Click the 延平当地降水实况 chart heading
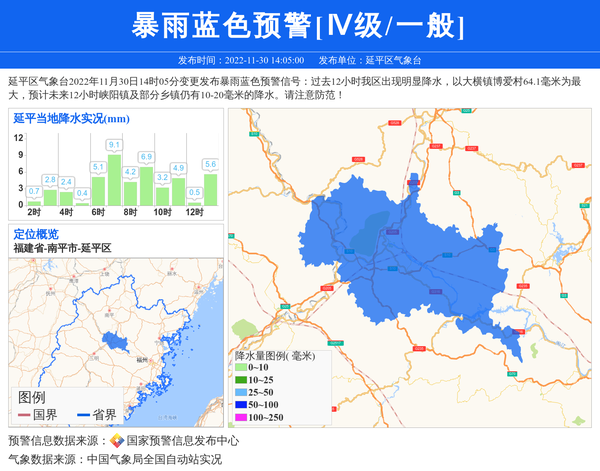Viewport: 600px width, 471px height. (x=71, y=119)
